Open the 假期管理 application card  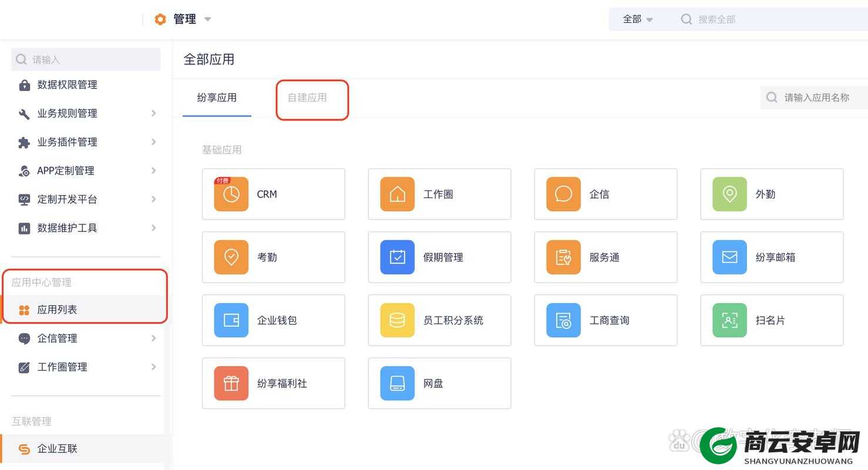[x=440, y=257]
